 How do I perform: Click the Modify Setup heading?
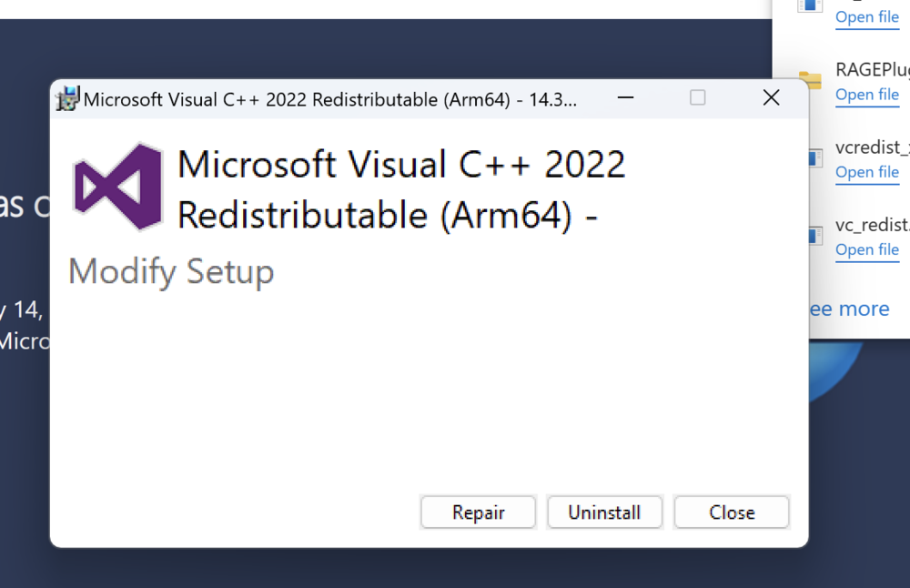click(170, 271)
